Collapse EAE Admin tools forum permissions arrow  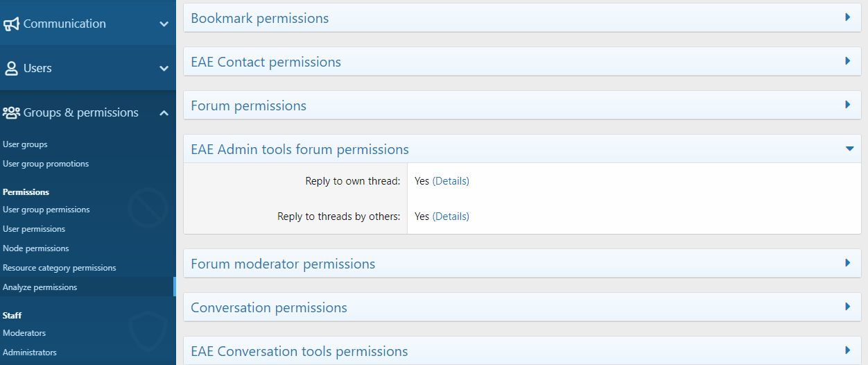click(849, 148)
